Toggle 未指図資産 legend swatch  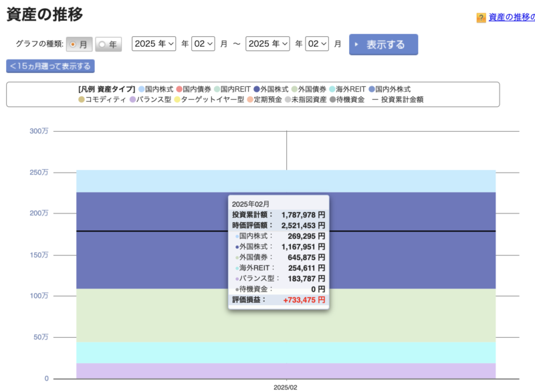pos(288,100)
